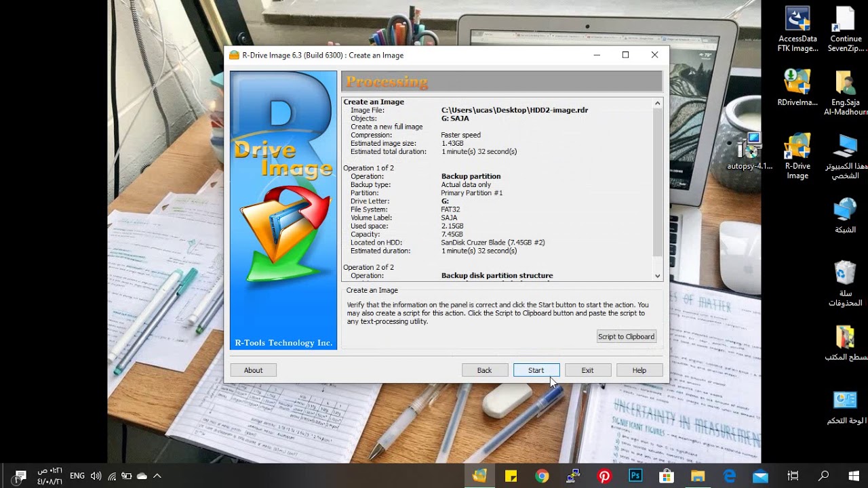Viewport: 868px width, 488px height.
Task: Open Microsoft Store from taskbar
Action: pos(667,476)
